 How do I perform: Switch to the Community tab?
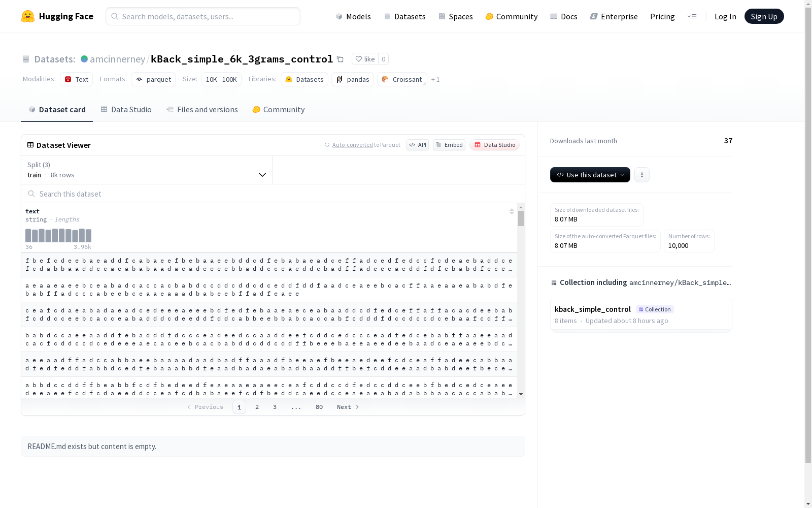[x=279, y=110]
